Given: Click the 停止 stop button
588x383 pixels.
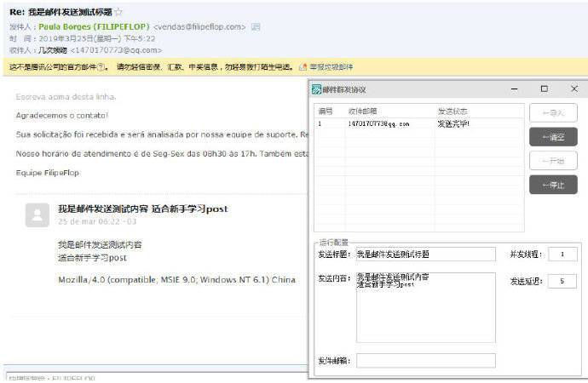Looking at the screenshot, I should (553, 185).
